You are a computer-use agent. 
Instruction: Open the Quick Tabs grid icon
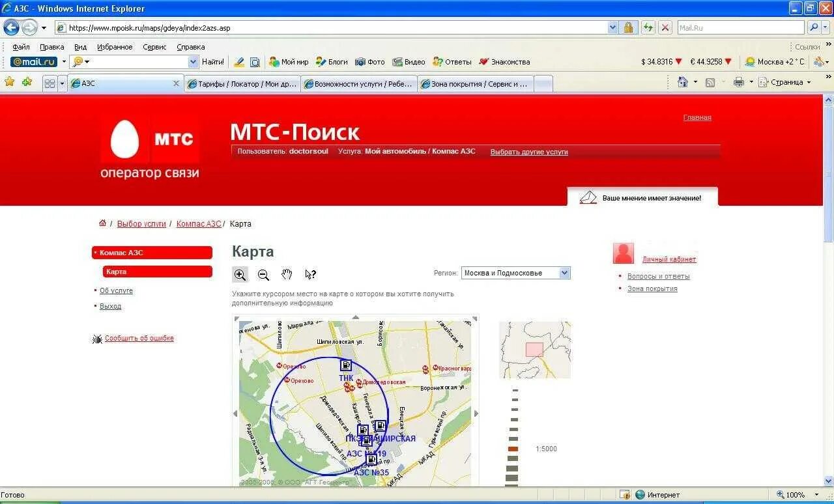pos(50,83)
